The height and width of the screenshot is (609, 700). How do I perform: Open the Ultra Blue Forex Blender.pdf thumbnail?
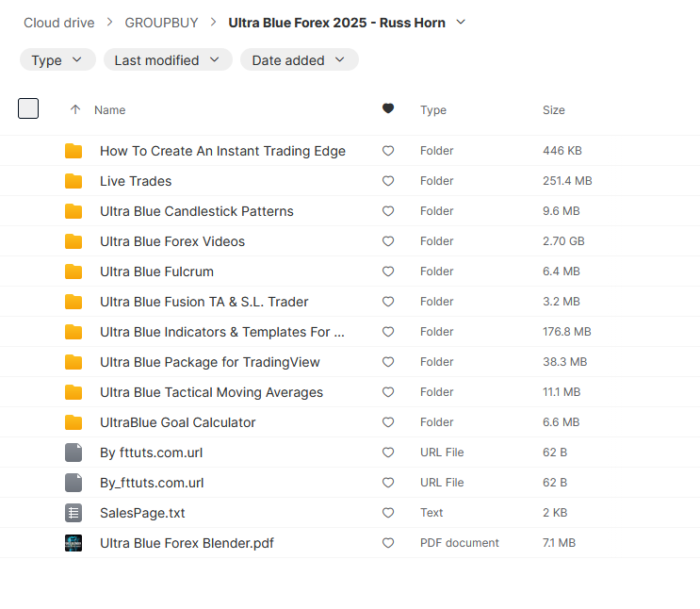(x=73, y=543)
